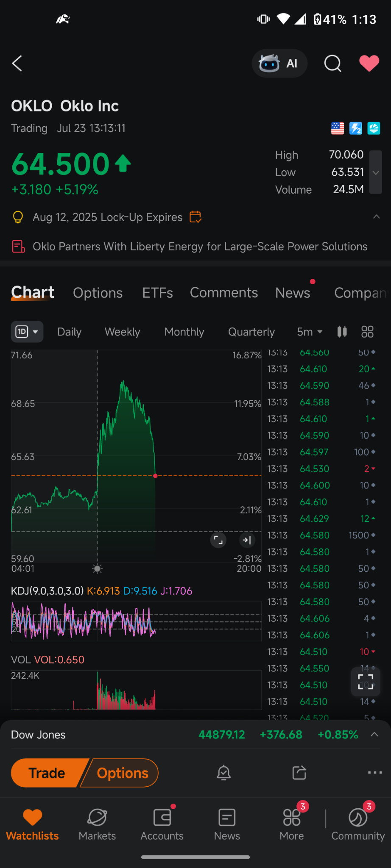Tap the orange Trade button
Image resolution: width=391 pixels, height=868 pixels.
(49, 773)
